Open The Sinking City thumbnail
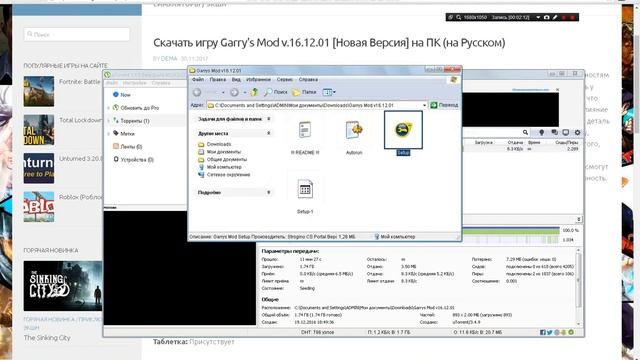The image size is (640, 360). pos(63,286)
